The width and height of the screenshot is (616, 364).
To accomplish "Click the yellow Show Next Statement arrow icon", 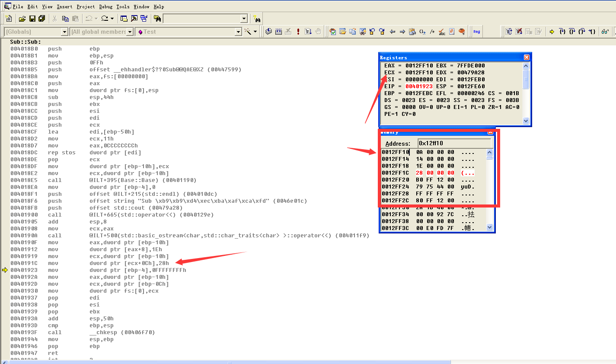I will click(x=552, y=32).
